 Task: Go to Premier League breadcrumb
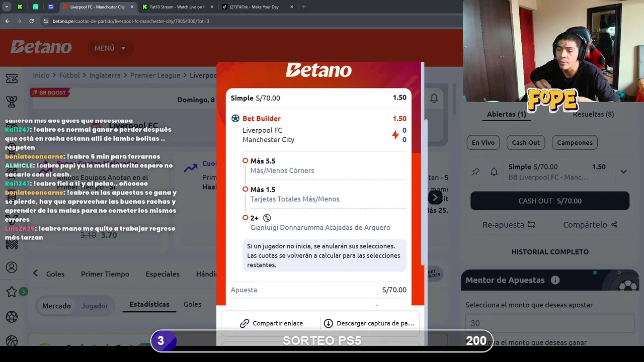click(x=155, y=75)
